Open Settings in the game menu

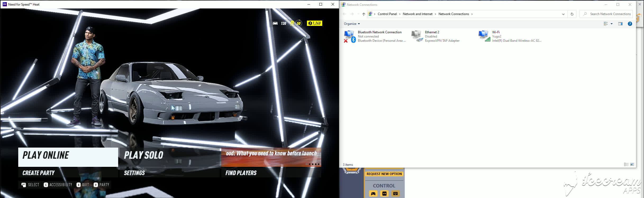[x=134, y=173]
